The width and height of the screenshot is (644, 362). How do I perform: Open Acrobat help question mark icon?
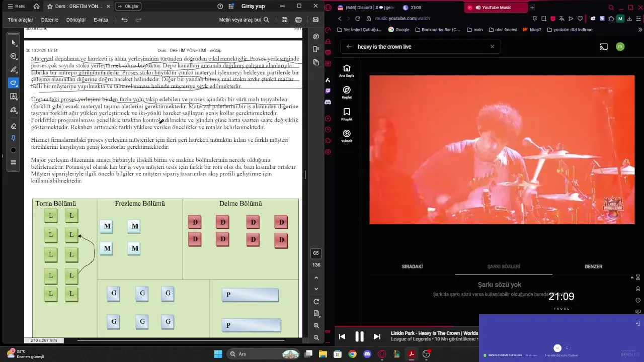point(220,6)
